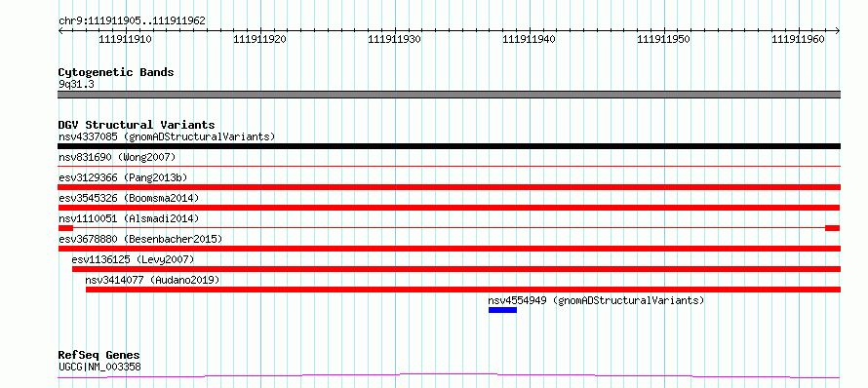The width and height of the screenshot is (868, 388).
Task: Click the UGCG|NM_003358 gene label
Action: click(x=99, y=367)
